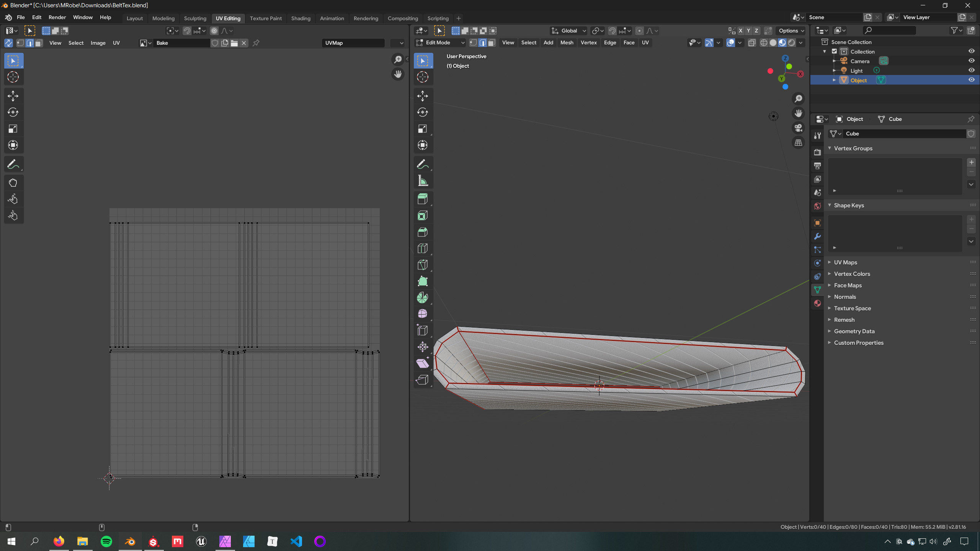Toggle X mirror in 3D viewport header

(740, 31)
